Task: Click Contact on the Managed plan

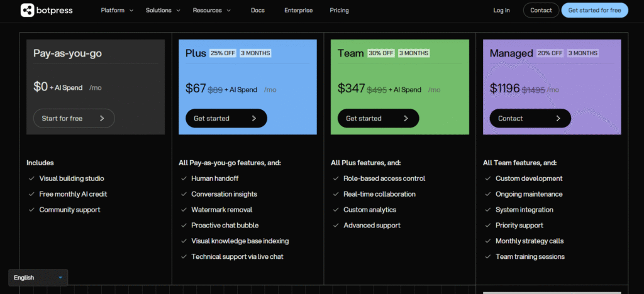Action: 530,118
